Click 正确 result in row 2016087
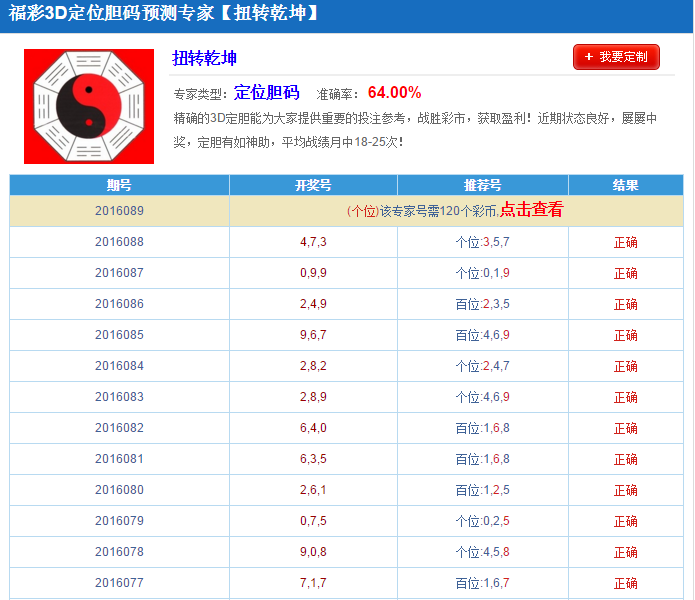The width and height of the screenshot is (695, 600). click(625, 273)
